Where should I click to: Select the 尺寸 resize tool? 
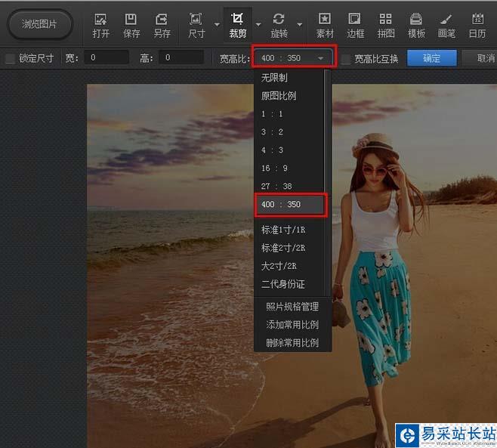pyautogui.click(x=196, y=26)
